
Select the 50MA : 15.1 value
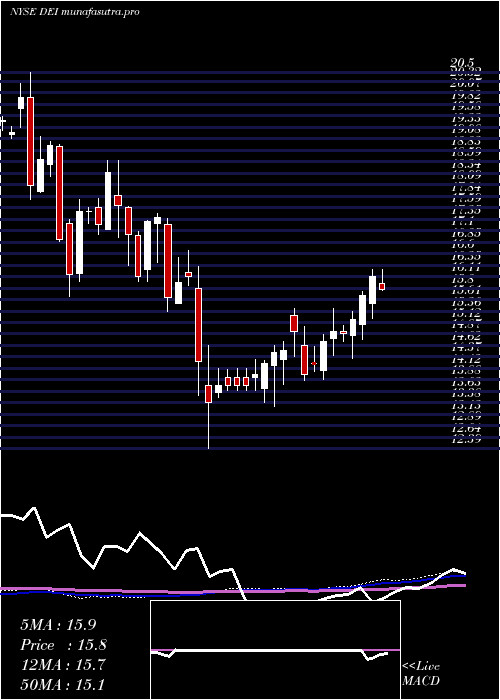click(x=63, y=684)
